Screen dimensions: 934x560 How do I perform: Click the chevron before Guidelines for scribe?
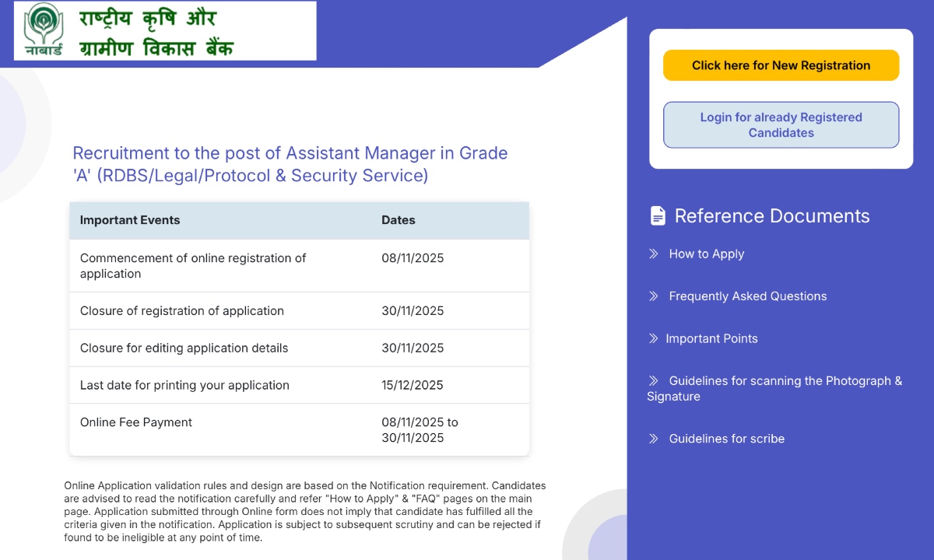[654, 439]
